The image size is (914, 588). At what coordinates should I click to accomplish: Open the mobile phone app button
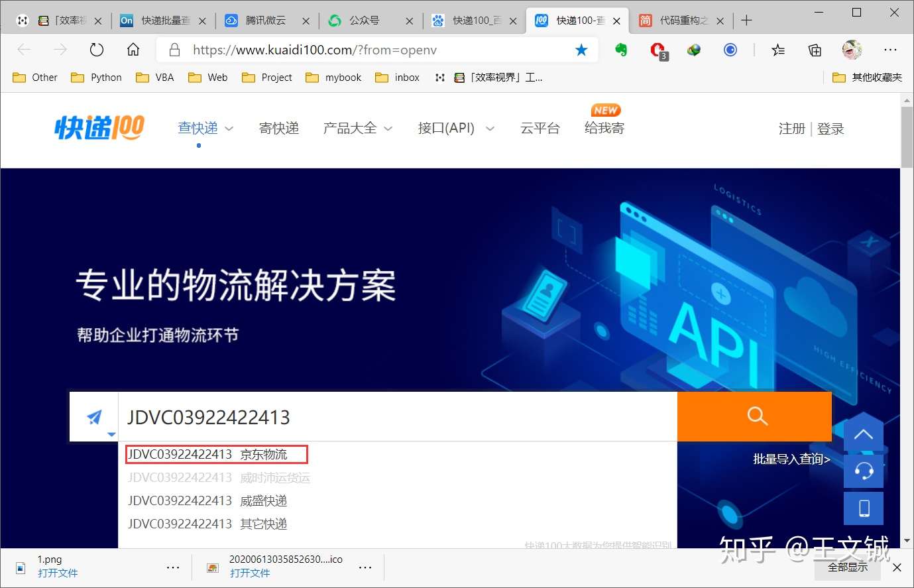pyautogui.click(x=863, y=508)
